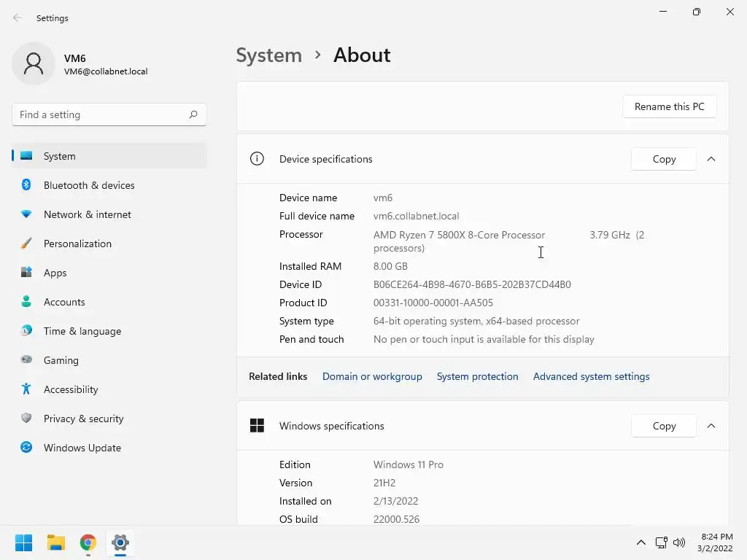Image resolution: width=747 pixels, height=560 pixels.
Task: Collapse the Device specifications section
Action: click(x=711, y=159)
